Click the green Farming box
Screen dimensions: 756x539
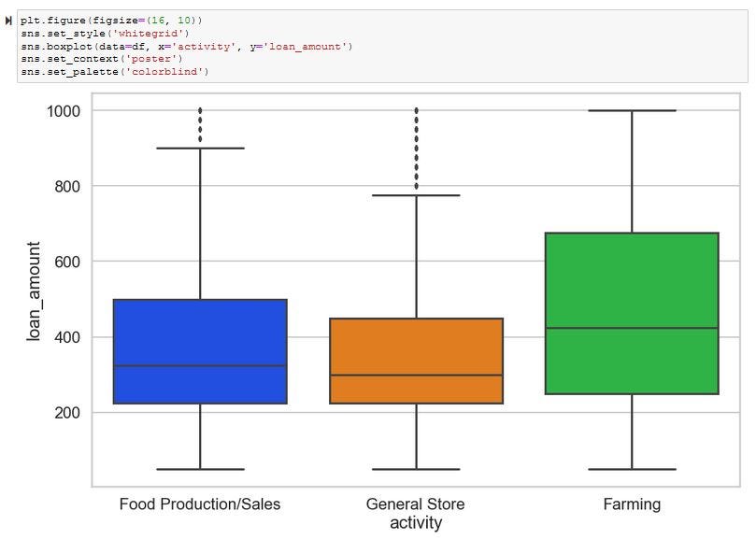pyautogui.click(x=632, y=313)
